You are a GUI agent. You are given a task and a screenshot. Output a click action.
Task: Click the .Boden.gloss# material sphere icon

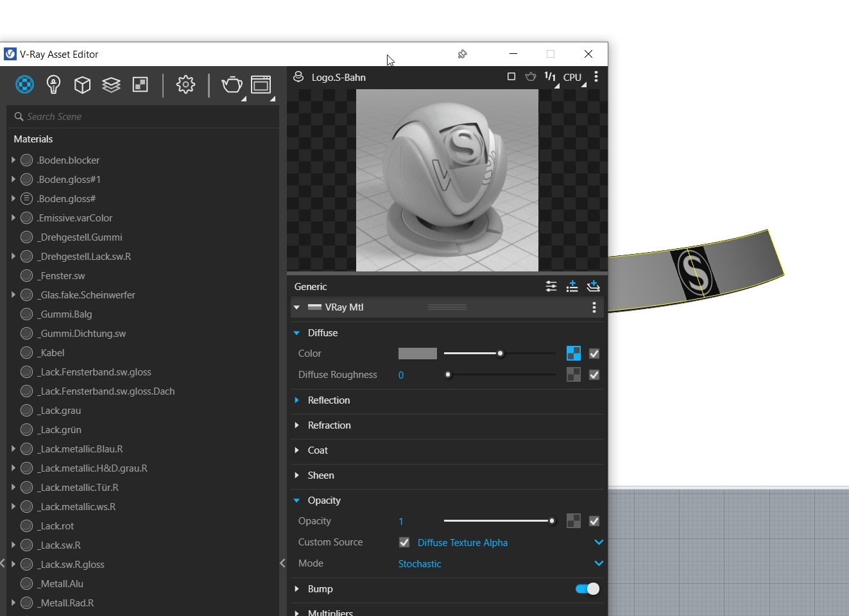click(26, 198)
